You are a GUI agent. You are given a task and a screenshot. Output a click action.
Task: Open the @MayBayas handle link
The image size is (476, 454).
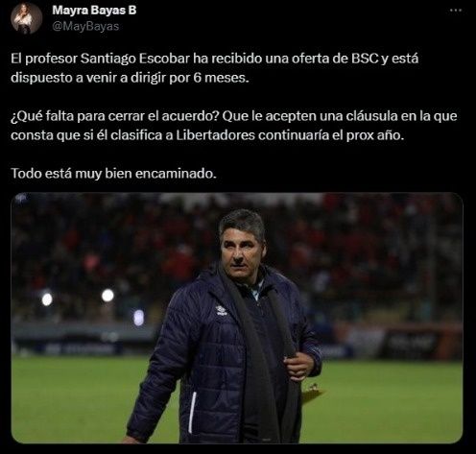coord(85,26)
